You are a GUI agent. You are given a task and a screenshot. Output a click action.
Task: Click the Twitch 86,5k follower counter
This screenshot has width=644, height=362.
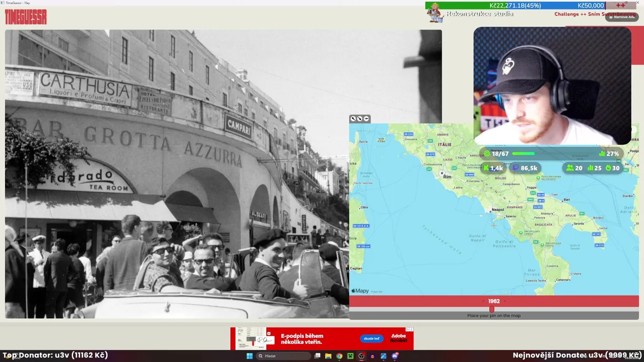point(525,168)
